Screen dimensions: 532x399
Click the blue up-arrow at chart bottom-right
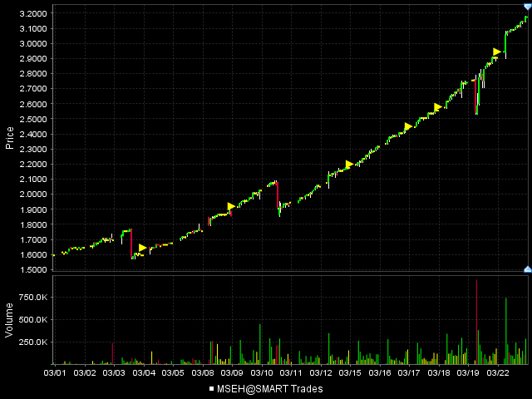tap(527, 268)
